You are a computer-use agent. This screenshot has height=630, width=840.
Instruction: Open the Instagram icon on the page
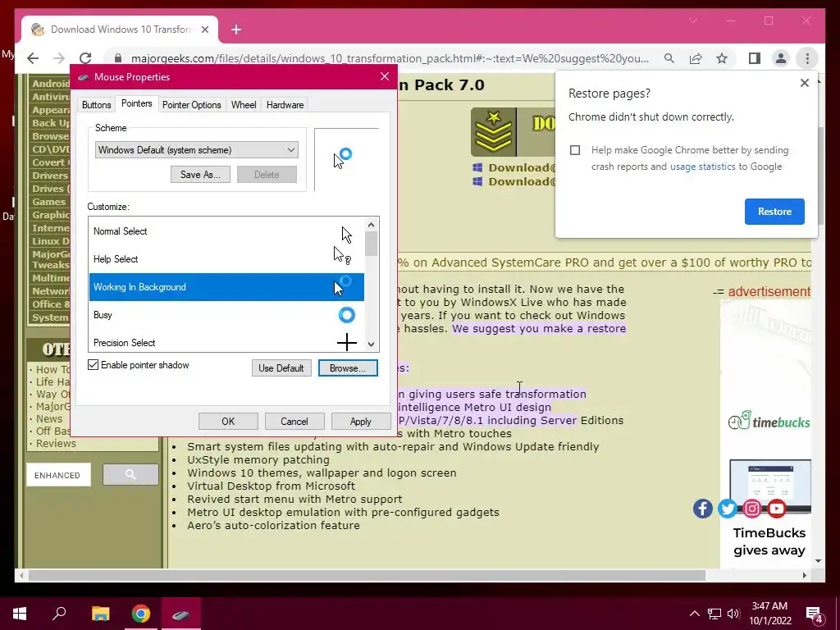(x=751, y=509)
